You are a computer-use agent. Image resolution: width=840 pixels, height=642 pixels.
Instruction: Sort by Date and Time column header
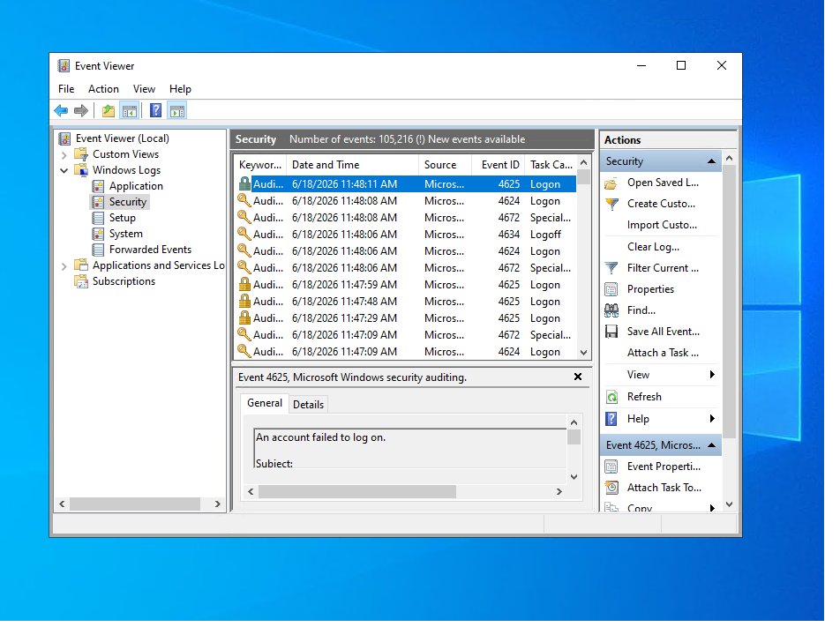click(353, 165)
